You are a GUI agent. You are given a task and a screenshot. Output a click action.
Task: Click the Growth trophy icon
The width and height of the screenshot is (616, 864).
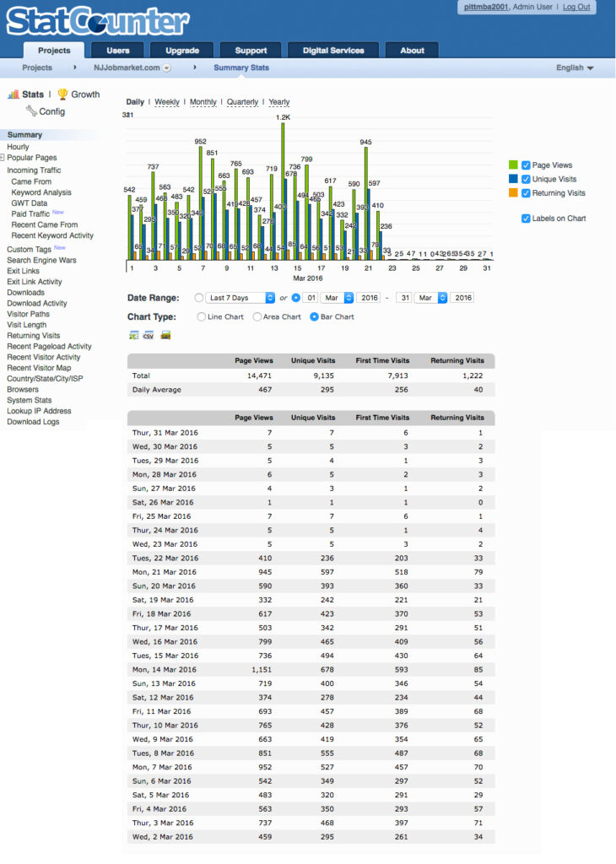click(x=62, y=94)
